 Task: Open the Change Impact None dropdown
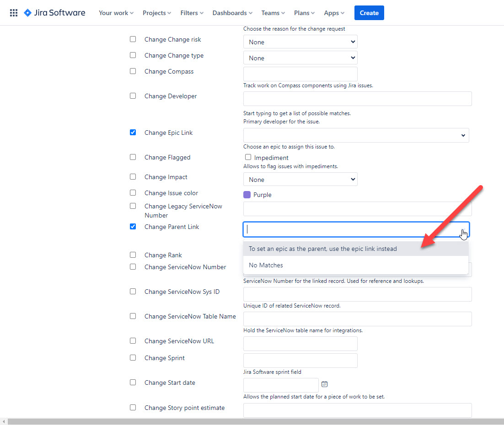click(x=300, y=179)
